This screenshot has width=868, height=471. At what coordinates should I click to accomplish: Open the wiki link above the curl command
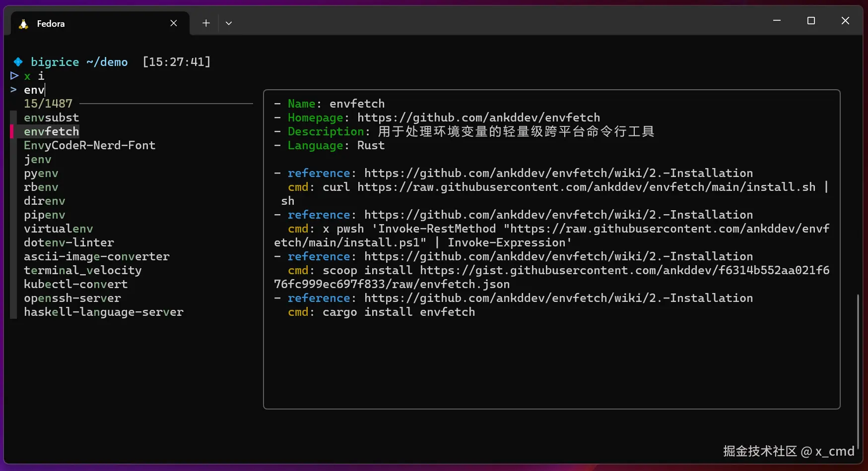pyautogui.click(x=559, y=173)
